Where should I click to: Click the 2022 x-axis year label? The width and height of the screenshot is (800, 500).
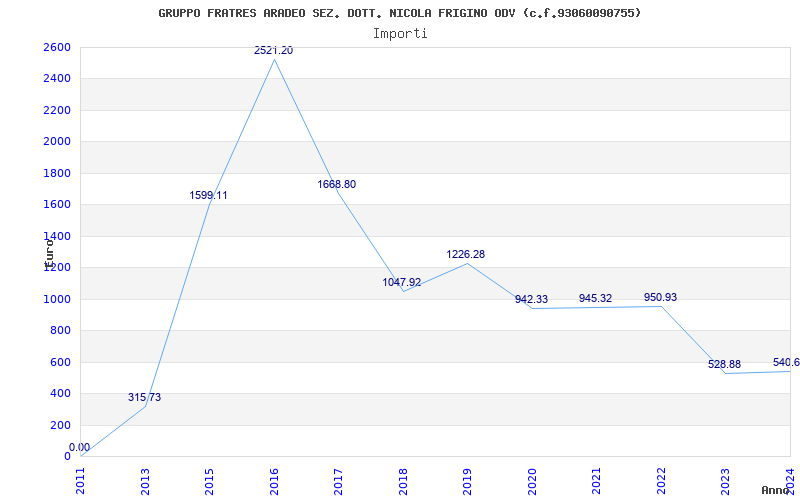661,481
